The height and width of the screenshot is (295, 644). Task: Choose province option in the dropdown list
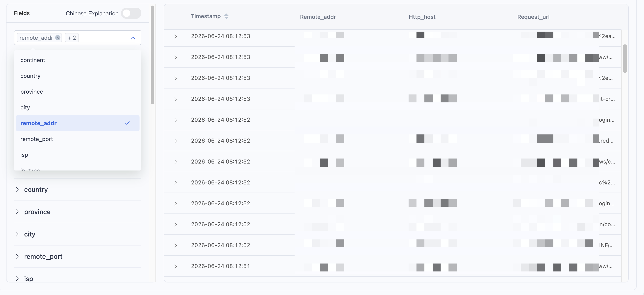tap(78, 92)
